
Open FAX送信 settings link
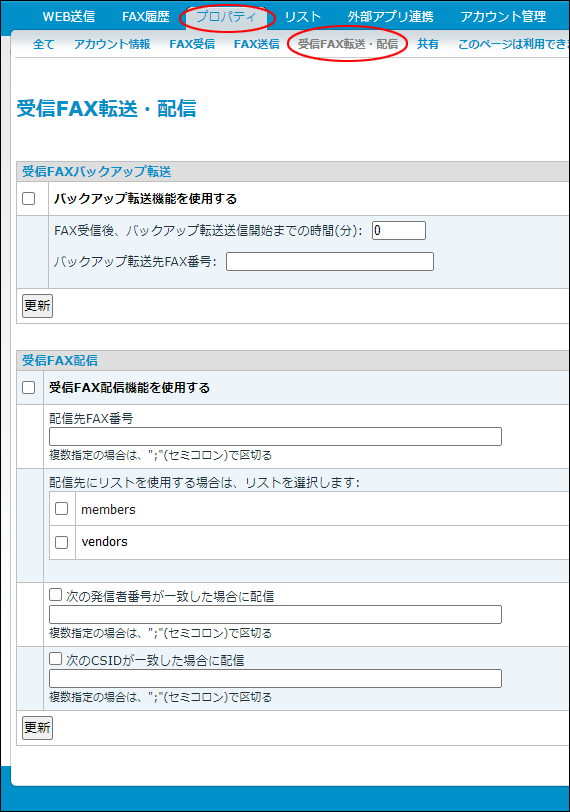tap(256, 44)
